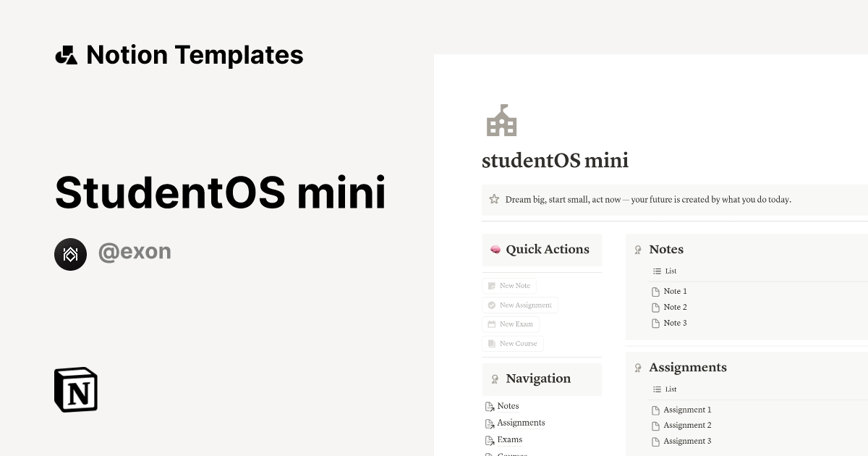Click the keyhole icon beside Notes heading
This screenshot has width=868, height=456.
[637, 249]
